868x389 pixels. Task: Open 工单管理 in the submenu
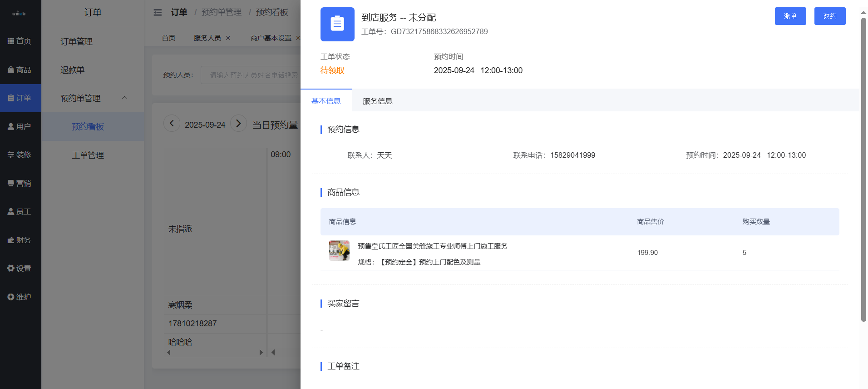(88, 155)
